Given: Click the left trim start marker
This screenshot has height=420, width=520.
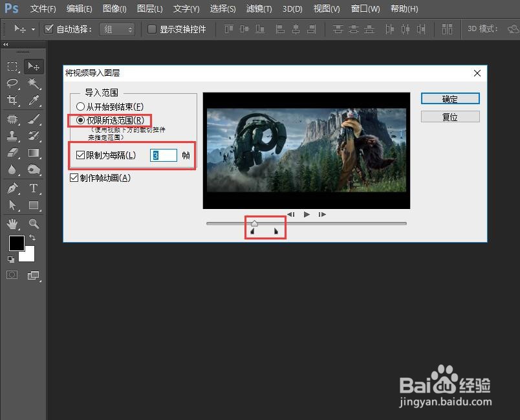Looking at the screenshot, I should click(x=252, y=231).
